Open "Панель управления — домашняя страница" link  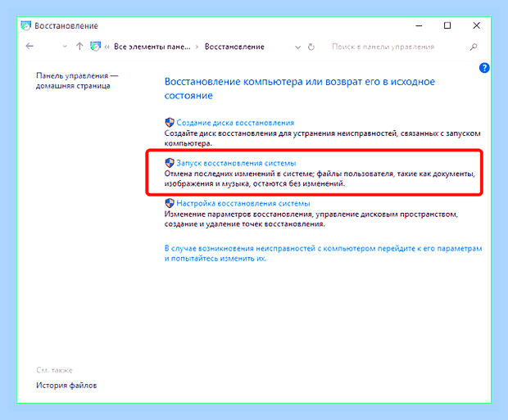coord(77,80)
